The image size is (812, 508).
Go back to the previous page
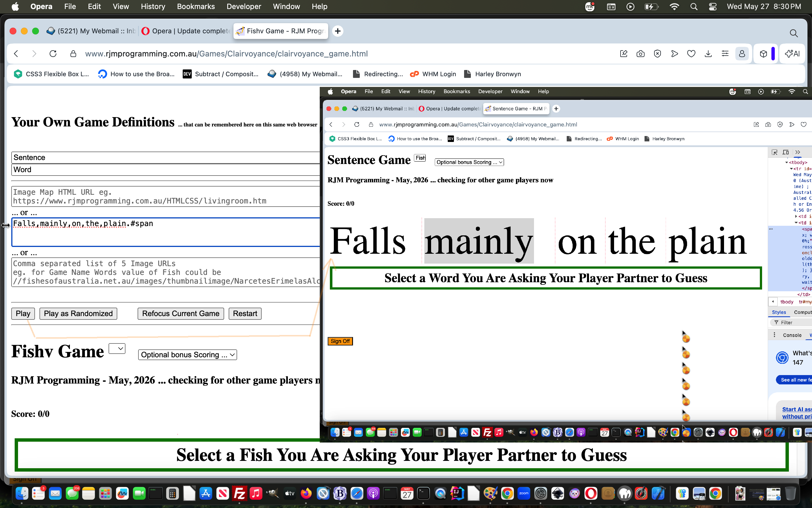[x=16, y=54]
